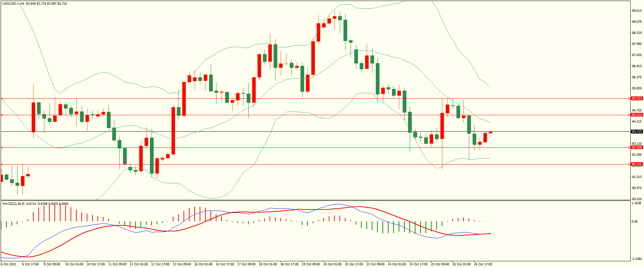The height and width of the screenshot is (268, 644).
Task: Click the 6 Oct 2023 date label
Action: click(9, 264)
